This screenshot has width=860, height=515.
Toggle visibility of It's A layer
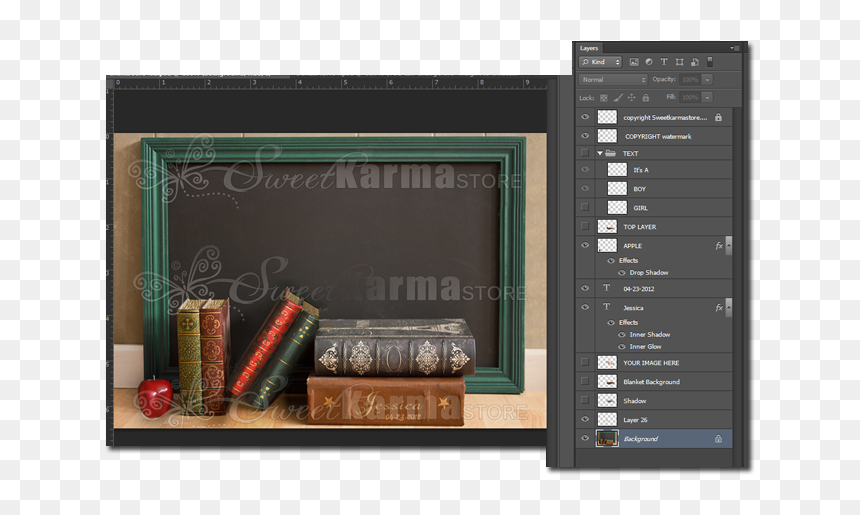coord(585,170)
